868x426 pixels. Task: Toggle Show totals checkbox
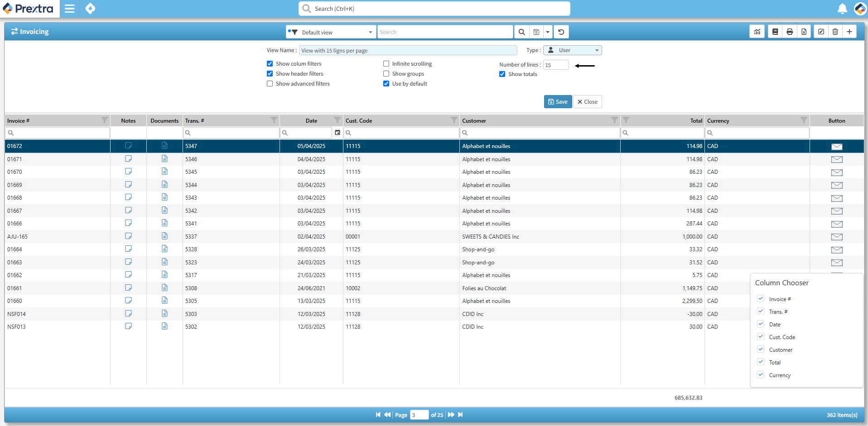tap(502, 74)
